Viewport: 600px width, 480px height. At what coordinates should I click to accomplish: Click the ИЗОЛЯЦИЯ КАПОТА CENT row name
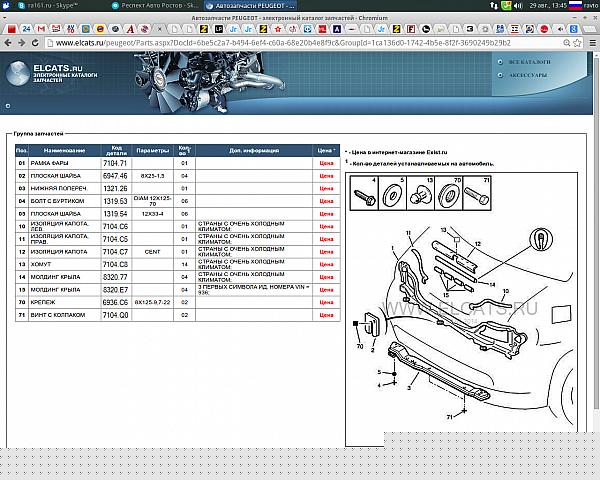[59, 252]
